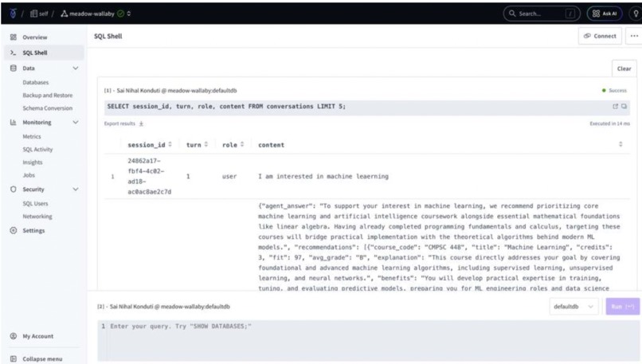The height and width of the screenshot is (364, 642).
Task: Click the Security shield icon
Action: (x=13, y=189)
